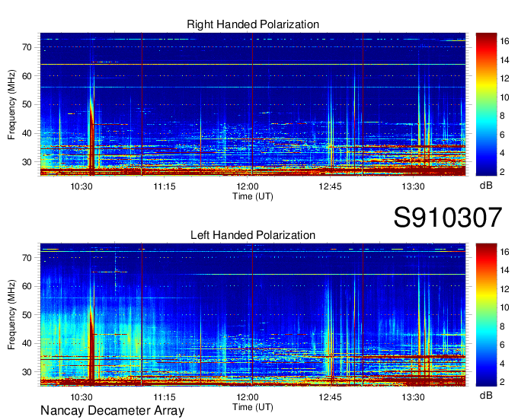Click the 11:15 tick label on the bottom plot

click(x=165, y=397)
